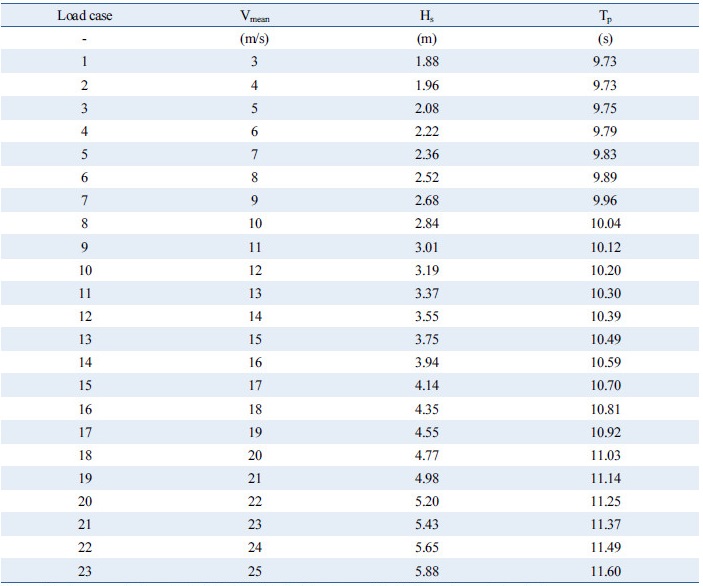Click the (m) unit cell

coord(428,39)
